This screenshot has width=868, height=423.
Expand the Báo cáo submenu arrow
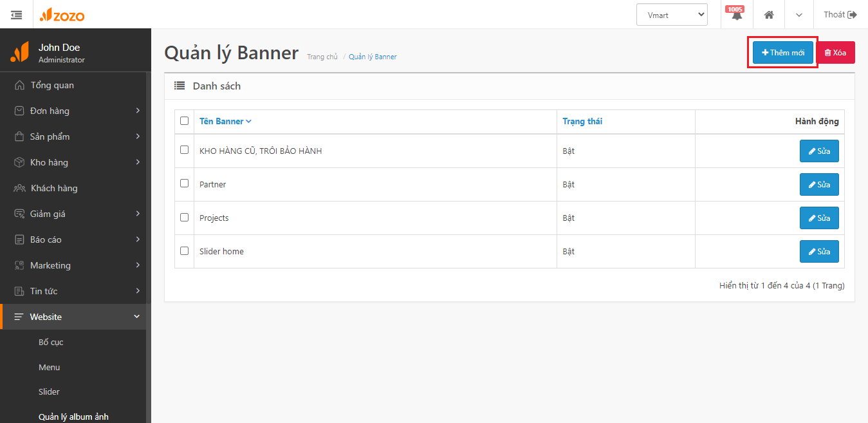coord(137,240)
